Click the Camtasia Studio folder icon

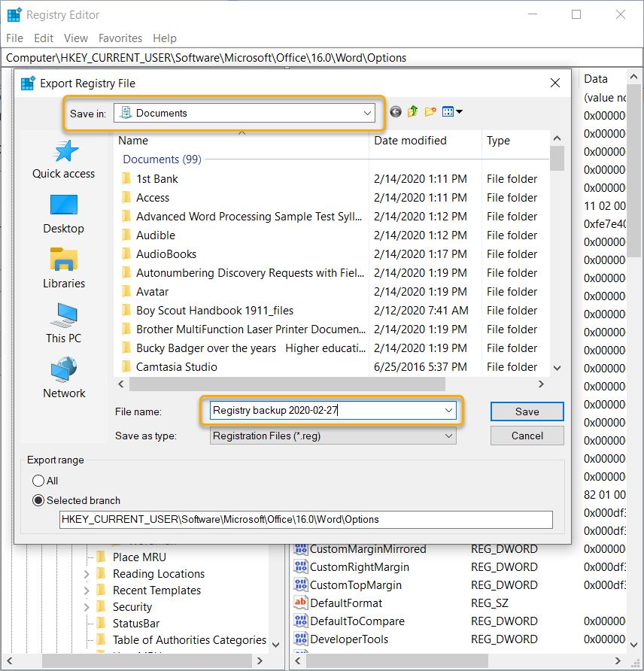point(126,367)
